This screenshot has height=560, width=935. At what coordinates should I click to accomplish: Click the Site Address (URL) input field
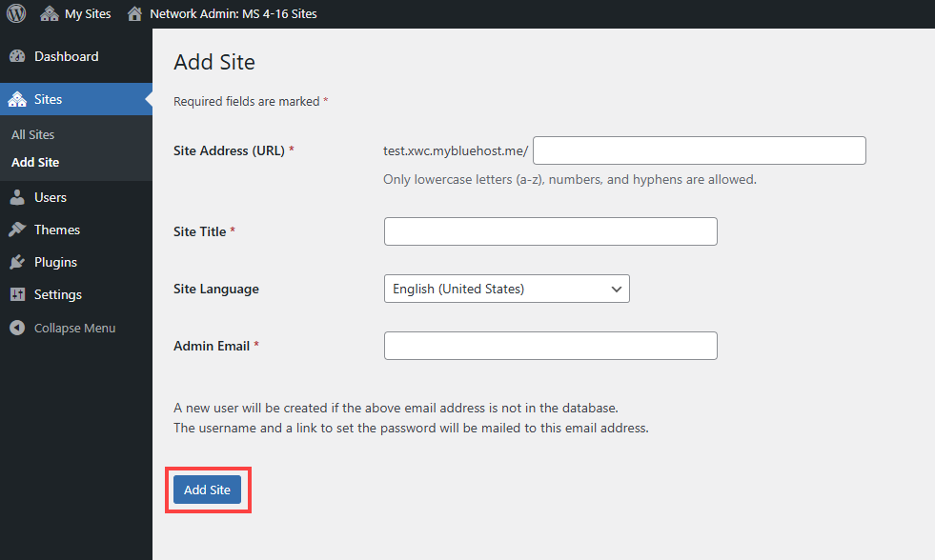699,150
